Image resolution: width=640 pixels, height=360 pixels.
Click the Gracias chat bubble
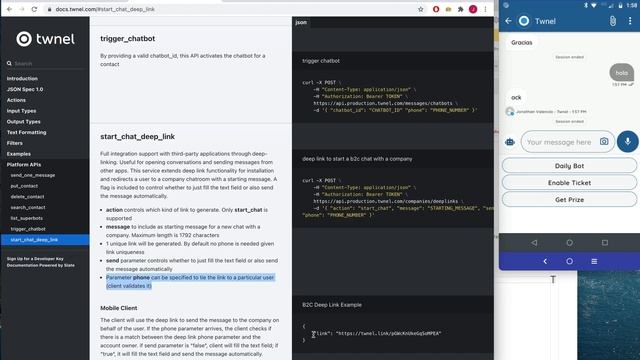522,42
